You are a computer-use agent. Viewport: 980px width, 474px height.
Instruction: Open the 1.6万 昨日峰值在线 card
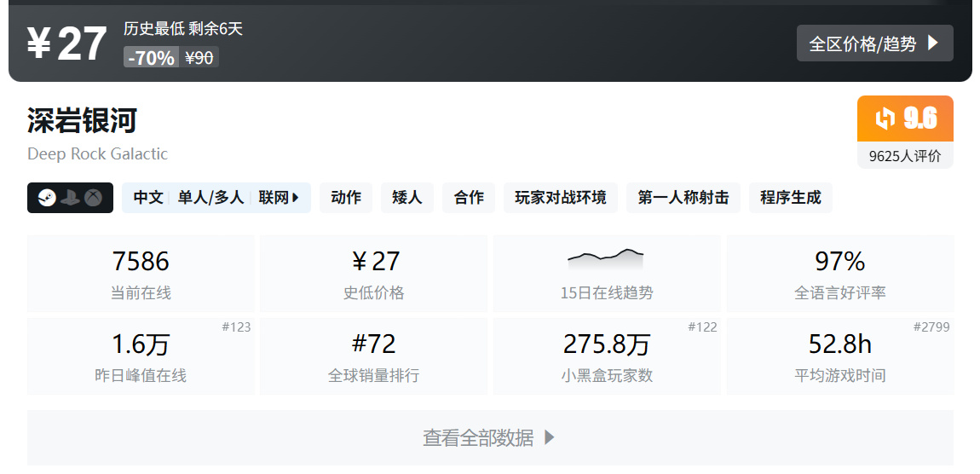(141, 356)
